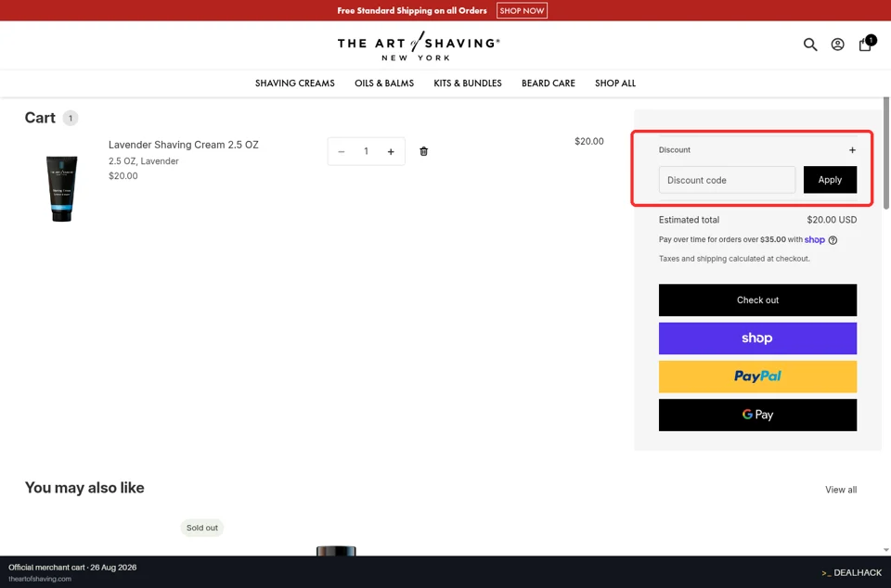Click View all recommendations link
This screenshot has width=891, height=588.
coord(841,490)
